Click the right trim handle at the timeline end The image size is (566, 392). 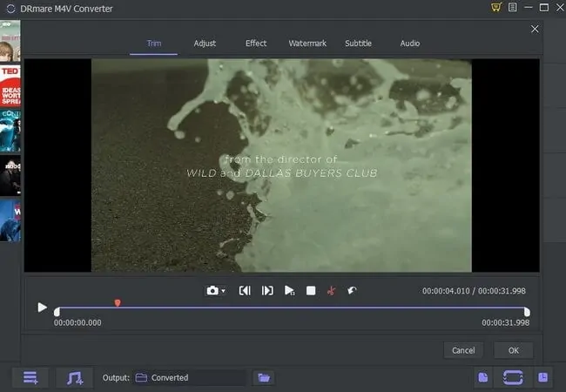point(527,312)
